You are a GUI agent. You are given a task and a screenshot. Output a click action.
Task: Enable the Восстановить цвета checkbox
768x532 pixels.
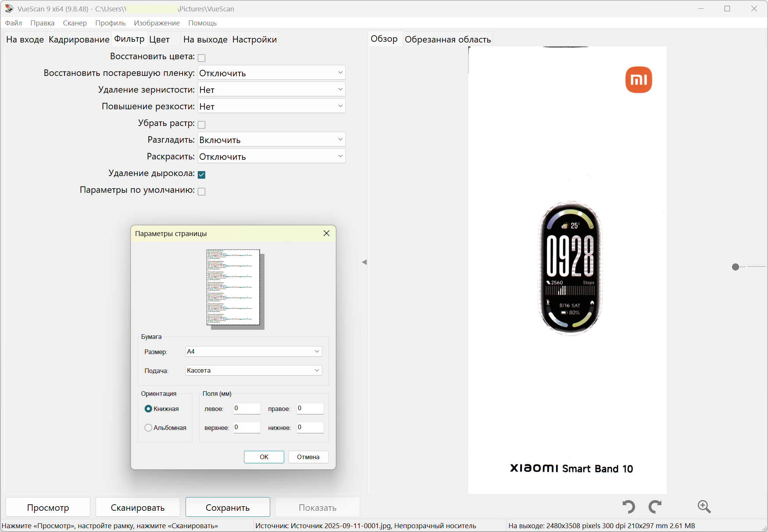click(x=201, y=58)
